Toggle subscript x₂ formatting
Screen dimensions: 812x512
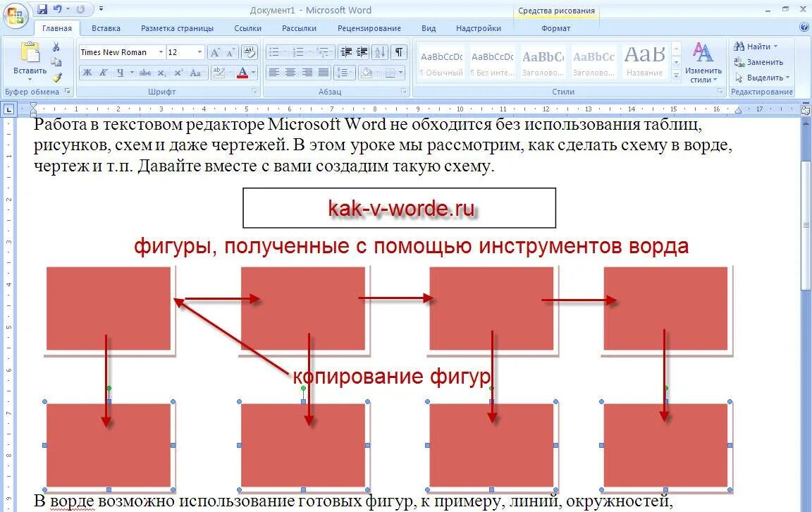tap(162, 73)
